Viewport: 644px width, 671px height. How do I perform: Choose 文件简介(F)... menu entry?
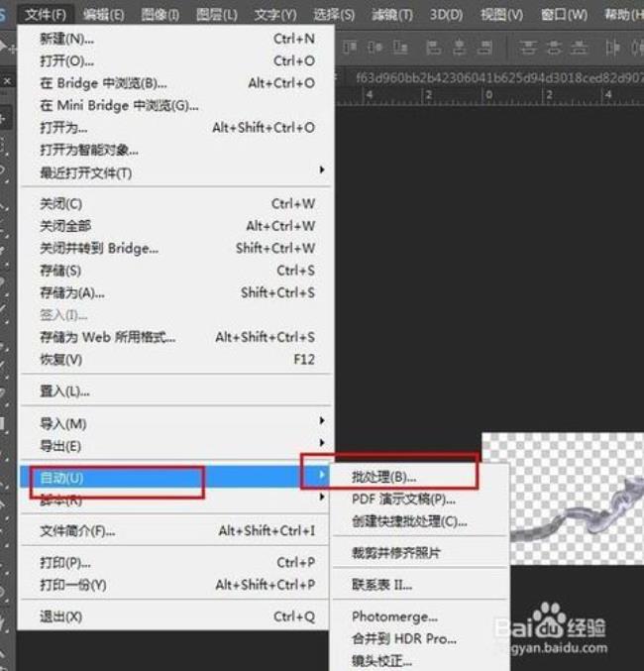(176, 531)
